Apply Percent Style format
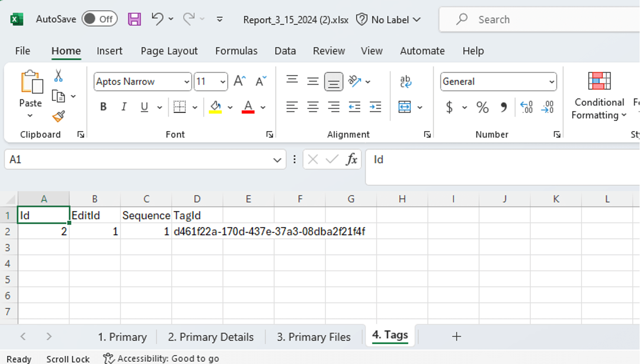This screenshot has height=364, width=640. [x=482, y=107]
